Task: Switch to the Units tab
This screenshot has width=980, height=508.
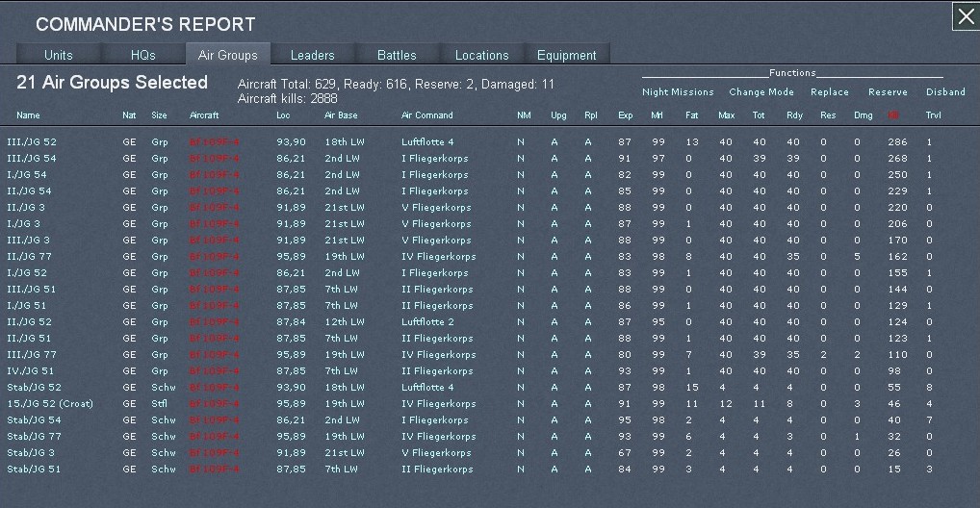Action: (58, 55)
